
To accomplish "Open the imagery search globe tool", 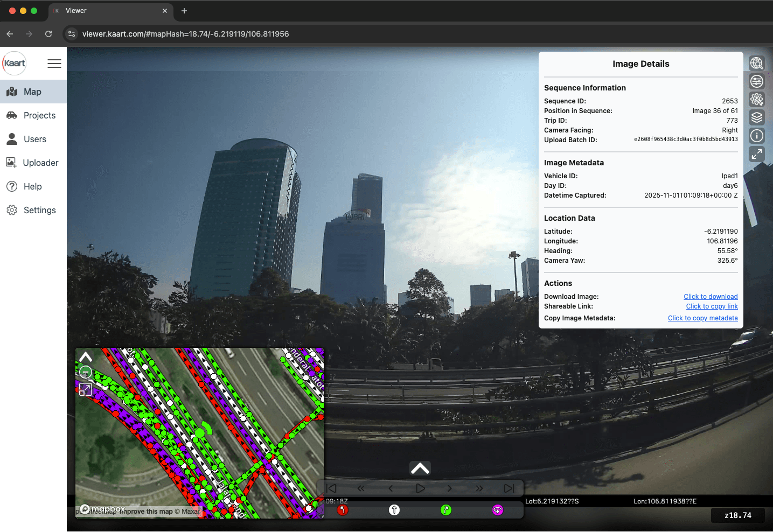I will pyautogui.click(x=756, y=63).
